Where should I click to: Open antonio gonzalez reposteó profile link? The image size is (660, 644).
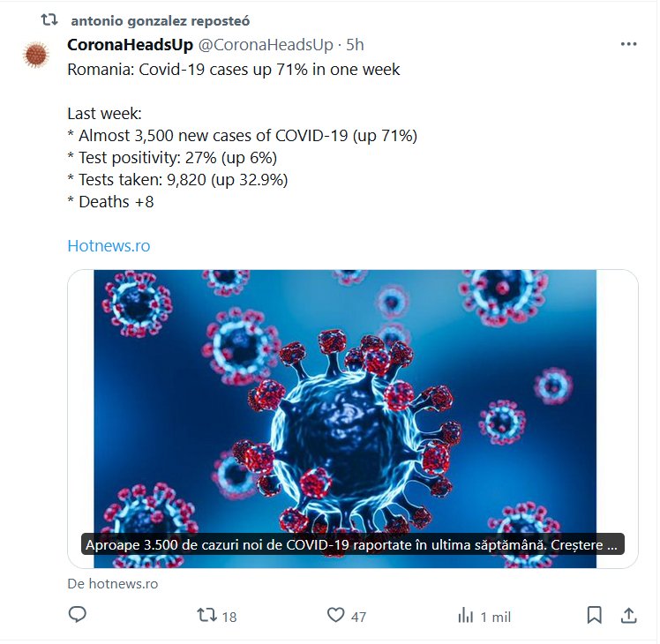coord(159,20)
